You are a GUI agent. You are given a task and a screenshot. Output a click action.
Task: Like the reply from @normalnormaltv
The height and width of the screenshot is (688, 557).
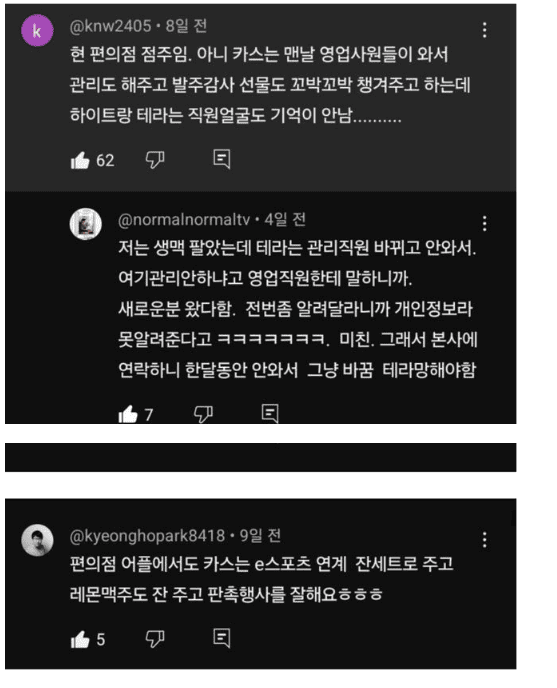pyautogui.click(x=128, y=414)
